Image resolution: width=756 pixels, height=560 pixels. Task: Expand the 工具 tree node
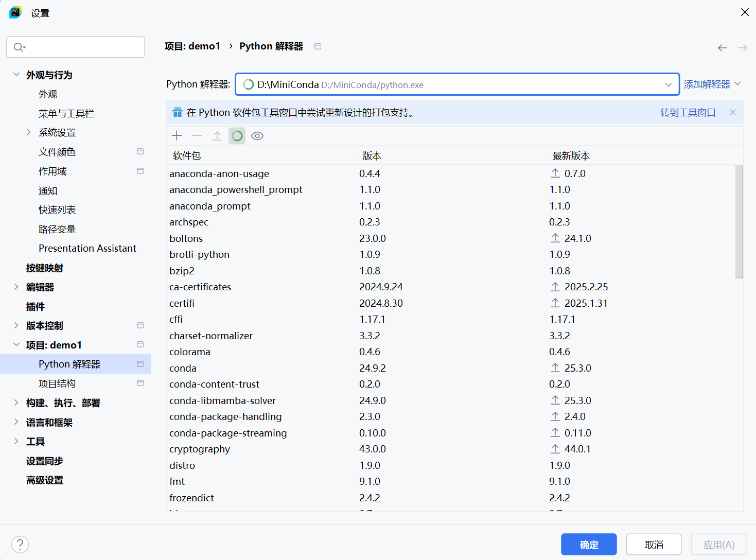click(x=16, y=441)
